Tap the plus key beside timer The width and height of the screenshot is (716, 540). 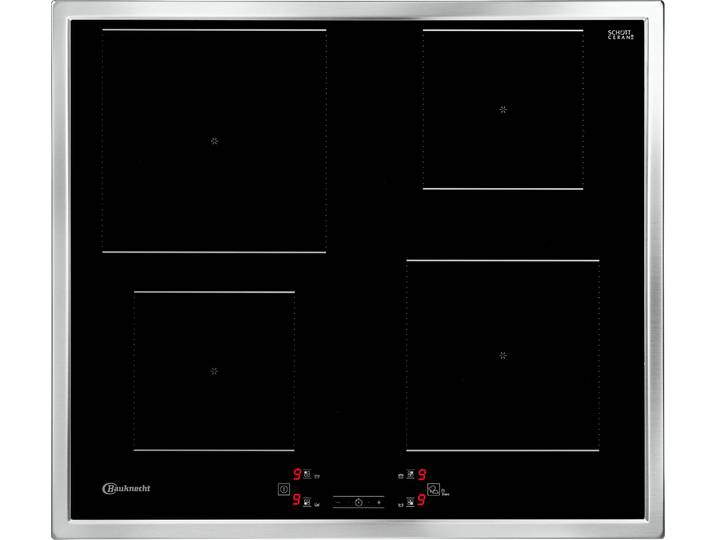(x=379, y=503)
